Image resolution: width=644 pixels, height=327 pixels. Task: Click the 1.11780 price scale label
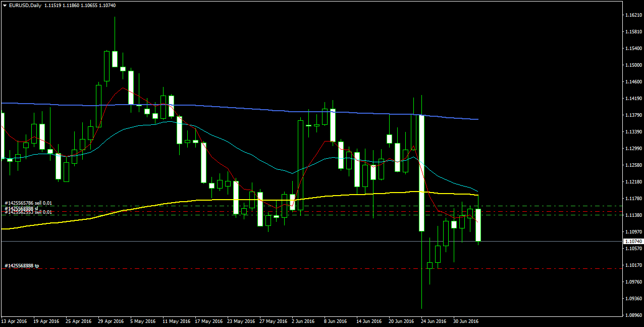click(x=634, y=199)
